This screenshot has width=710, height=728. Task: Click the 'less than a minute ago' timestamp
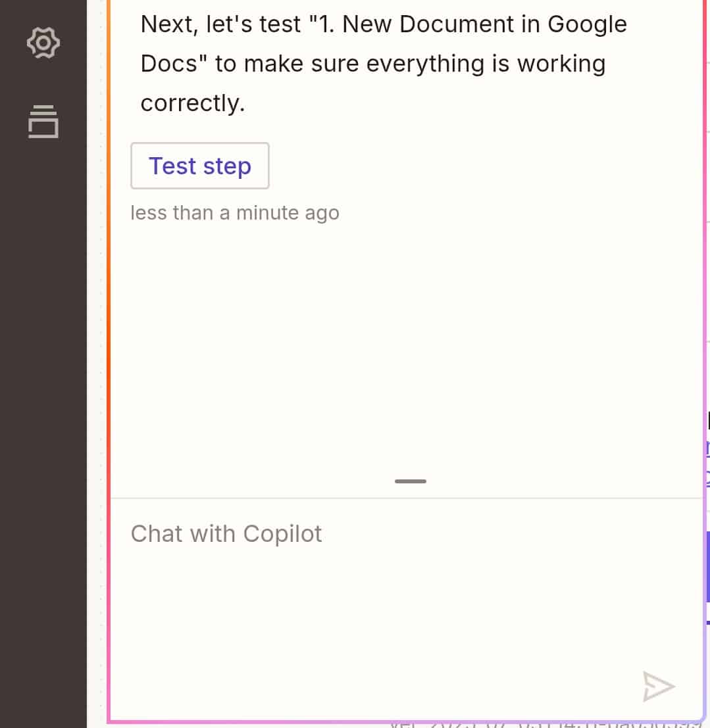point(235,212)
